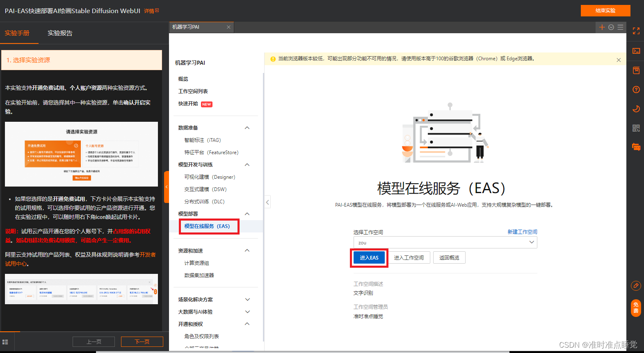Open the circled down-arrow tab menu
The width and height of the screenshot is (644, 353).
click(x=611, y=27)
